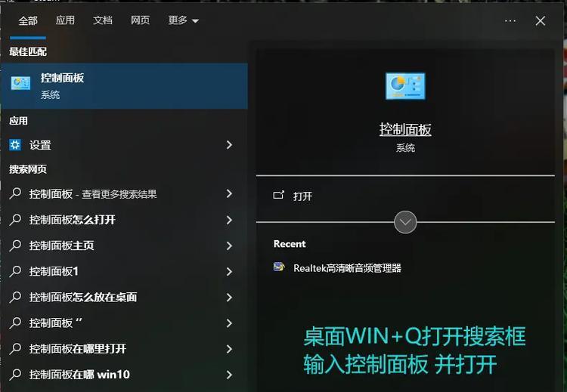
Task: Switch to the 文档 tab
Action: [103, 20]
